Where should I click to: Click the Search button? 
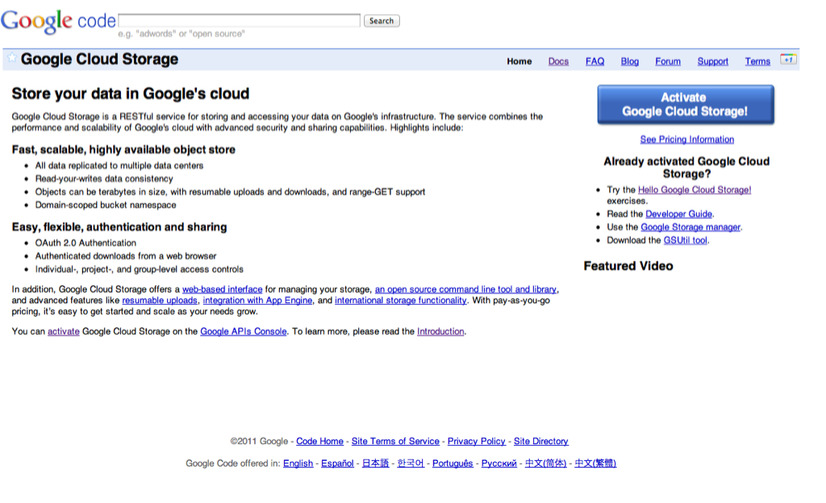pos(381,21)
